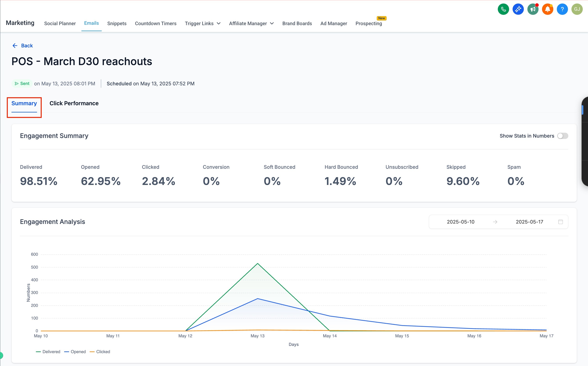Select the Summary tab
Screen dimensions: 588x366
(x=24, y=103)
